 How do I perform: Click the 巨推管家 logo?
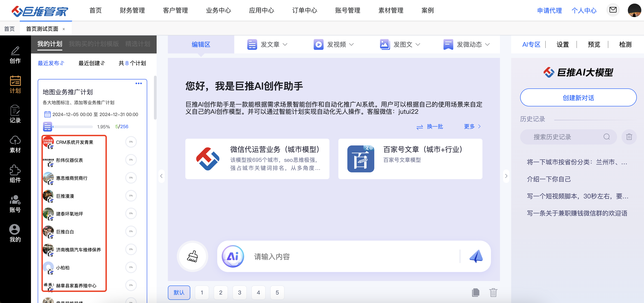click(x=40, y=11)
